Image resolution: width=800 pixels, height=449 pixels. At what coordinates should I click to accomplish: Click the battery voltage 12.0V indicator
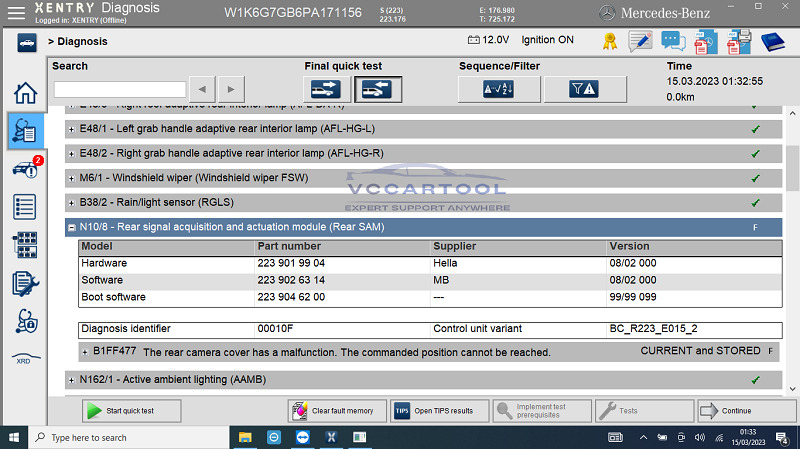[488, 40]
